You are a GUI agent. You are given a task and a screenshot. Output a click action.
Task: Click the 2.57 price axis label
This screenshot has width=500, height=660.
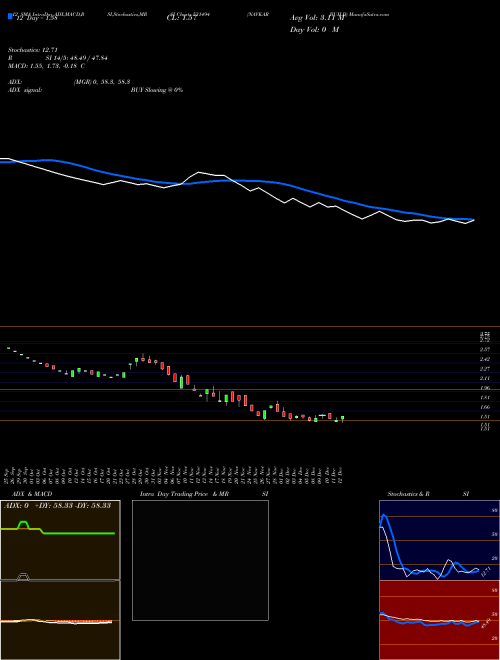pos(485,349)
